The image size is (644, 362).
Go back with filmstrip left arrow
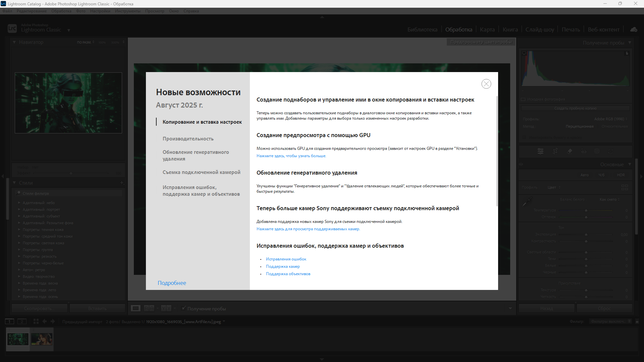click(x=45, y=321)
